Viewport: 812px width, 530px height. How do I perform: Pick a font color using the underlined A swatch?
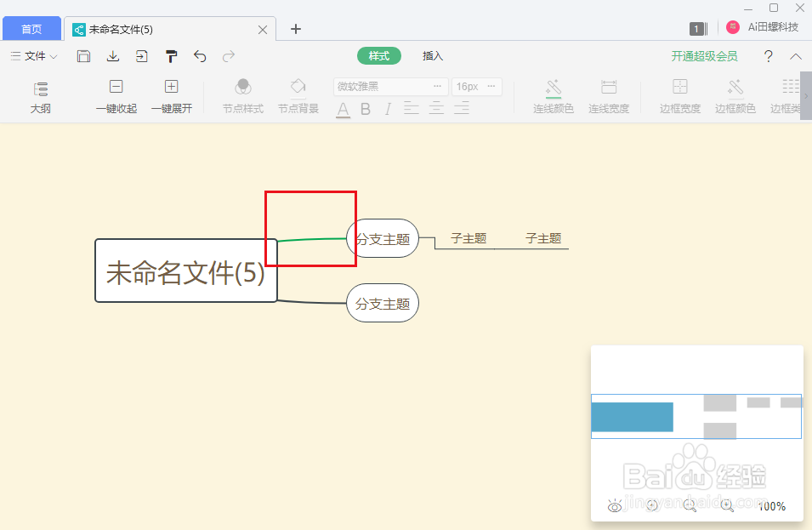344,109
